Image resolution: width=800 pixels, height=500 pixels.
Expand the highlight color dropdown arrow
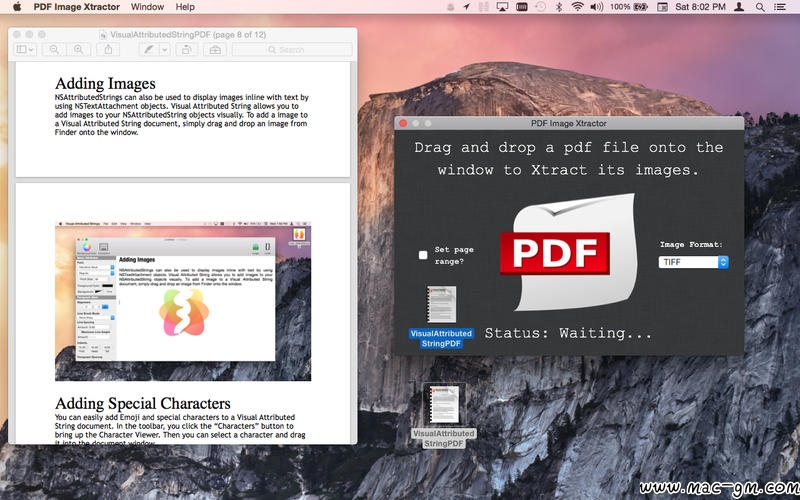tap(164, 49)
